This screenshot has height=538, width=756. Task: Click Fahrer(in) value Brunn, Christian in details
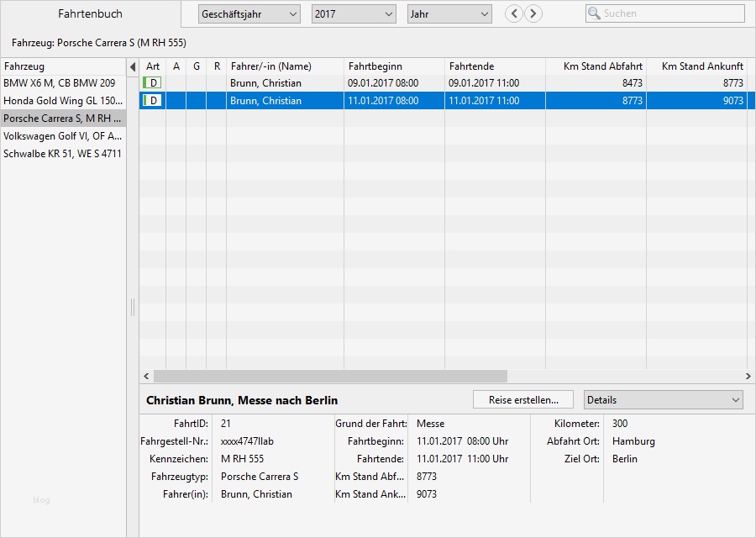click(256, 494)
